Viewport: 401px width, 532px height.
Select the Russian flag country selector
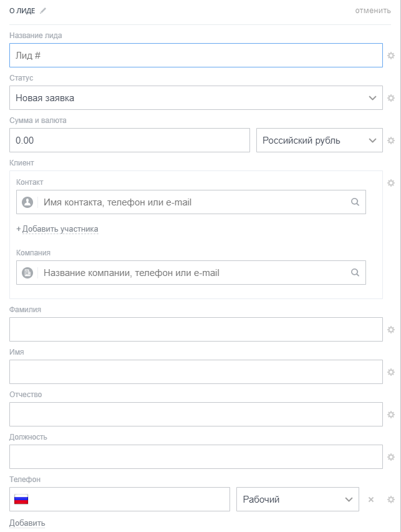[x=22, y=500]
